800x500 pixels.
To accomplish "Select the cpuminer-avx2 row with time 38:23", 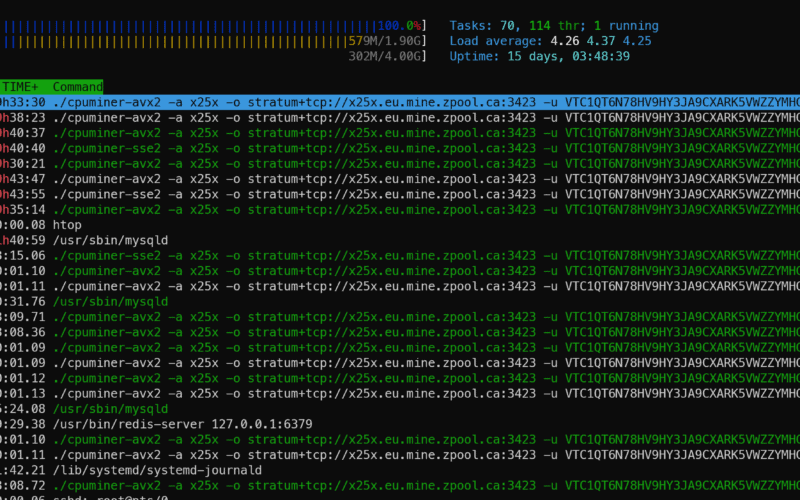I will [x=400, y=118].
